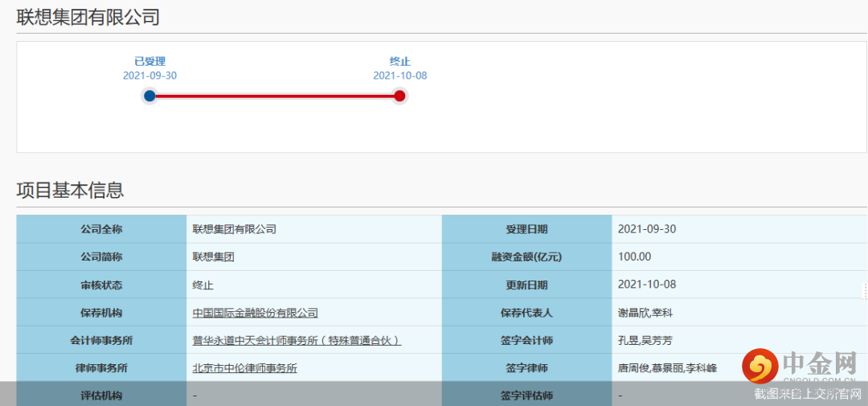Viewport: 868px width, 406px height.
Task: Open the 北京市中伦律师事务所 link
Action: click(x=244, y=368)
